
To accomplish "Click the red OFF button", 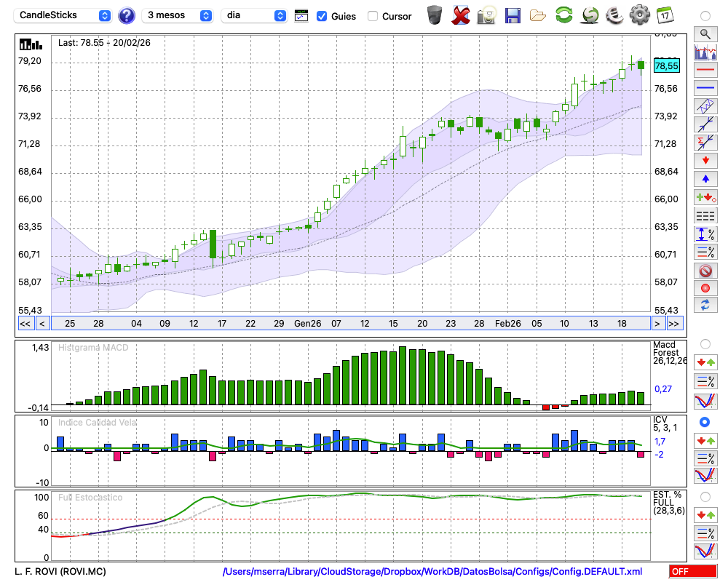I will coord(692,572).
